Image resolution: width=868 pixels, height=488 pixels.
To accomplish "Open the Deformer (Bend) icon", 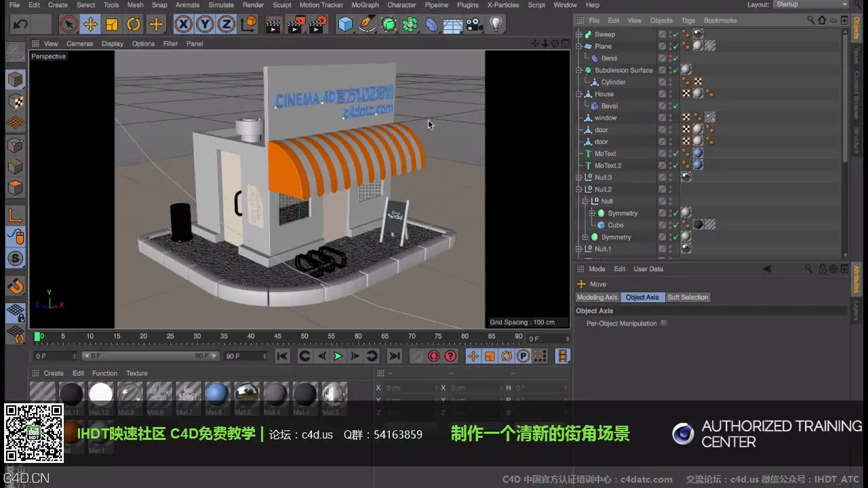I will click(x=431, y=25).
